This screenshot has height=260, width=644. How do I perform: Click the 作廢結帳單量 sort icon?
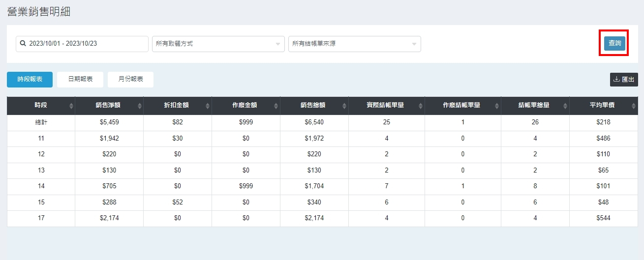pyautogui.click(x=497, y=106)
